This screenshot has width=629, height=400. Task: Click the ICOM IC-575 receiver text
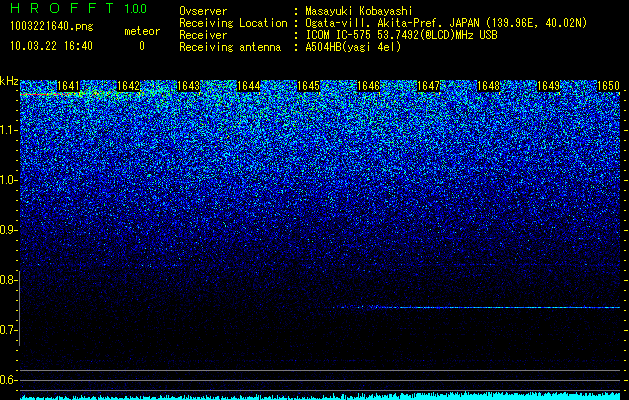(x=401, y=35)
